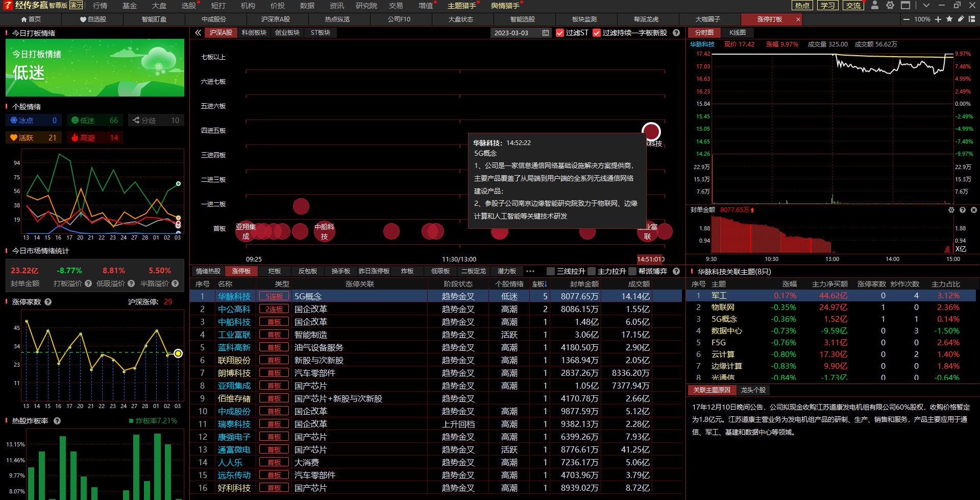The image size is (980, 500).
Task: Select the 军工 theme row
Action: point(832,296)
